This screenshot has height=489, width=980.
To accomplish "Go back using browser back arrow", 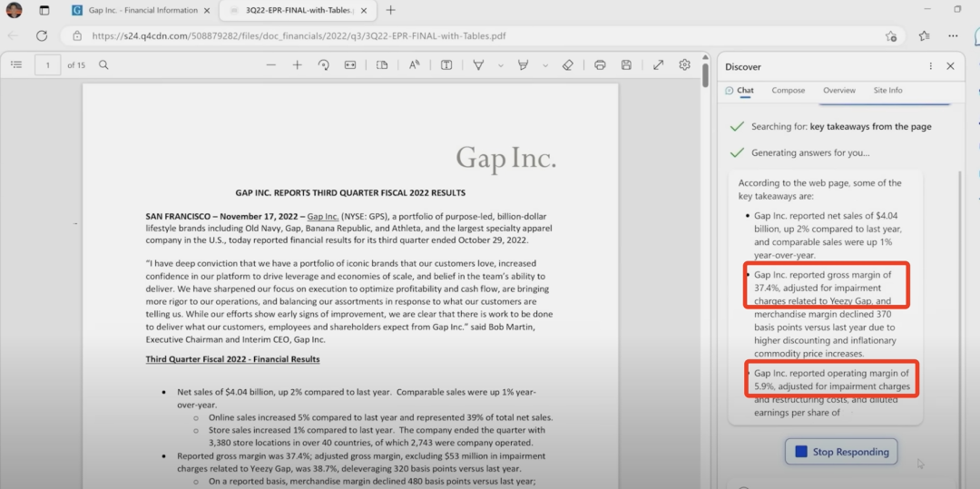I will pyautogui.click(x=13, y=35).
